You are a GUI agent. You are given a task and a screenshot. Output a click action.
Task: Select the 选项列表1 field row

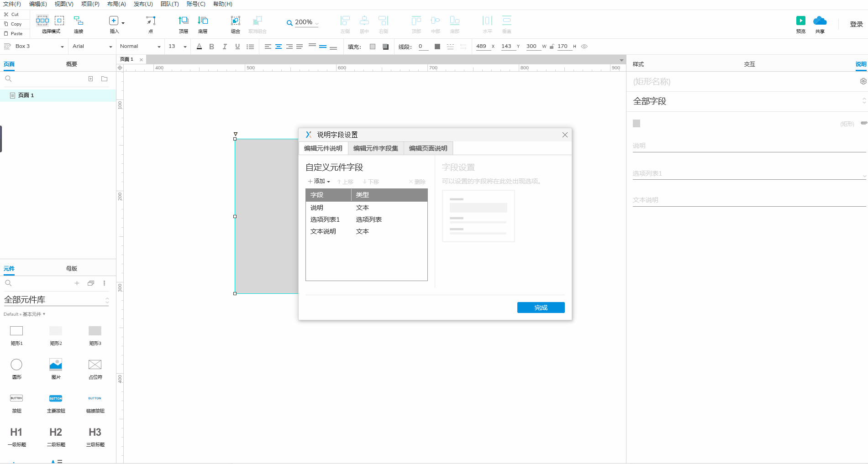(325, 219)
